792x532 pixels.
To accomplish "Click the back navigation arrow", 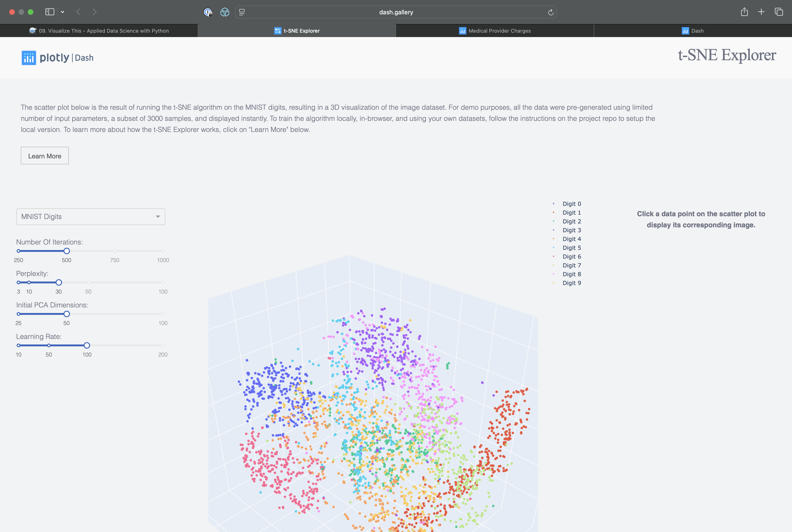I will coord(78,12).
